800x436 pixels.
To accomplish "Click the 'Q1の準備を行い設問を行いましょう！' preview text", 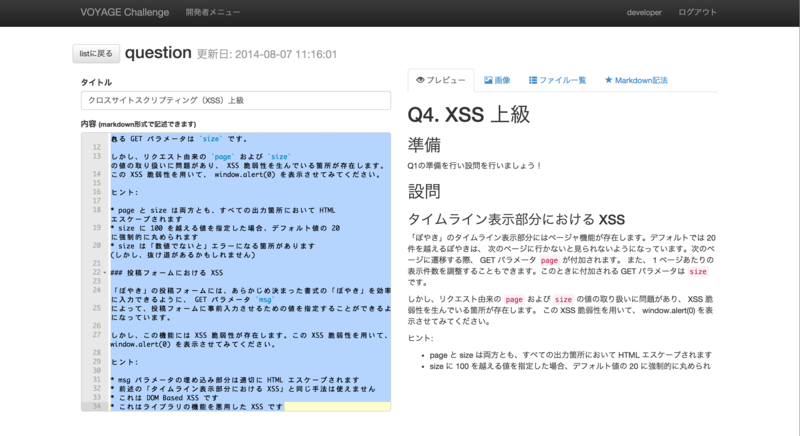I will 474,165.
